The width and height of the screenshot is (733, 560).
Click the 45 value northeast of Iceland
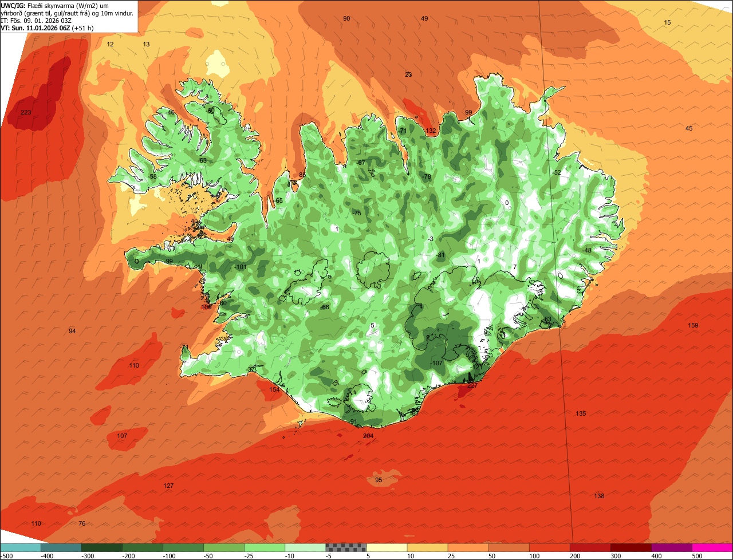pyautogui.click(x=689, y=128)
